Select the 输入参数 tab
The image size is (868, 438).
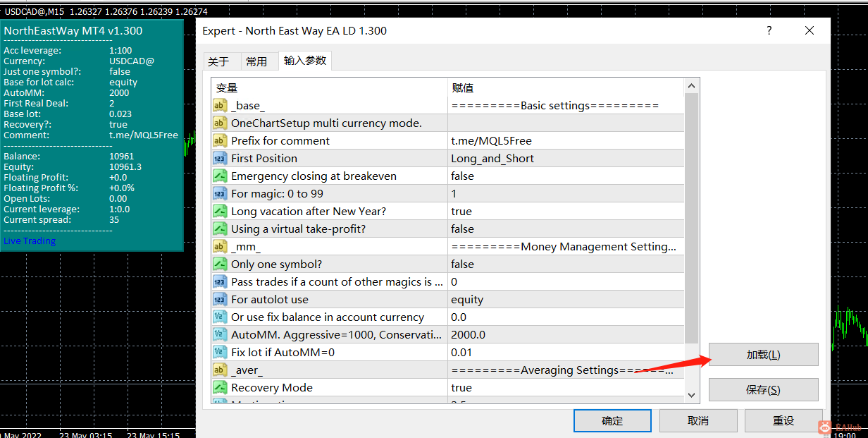pos(305,61)
